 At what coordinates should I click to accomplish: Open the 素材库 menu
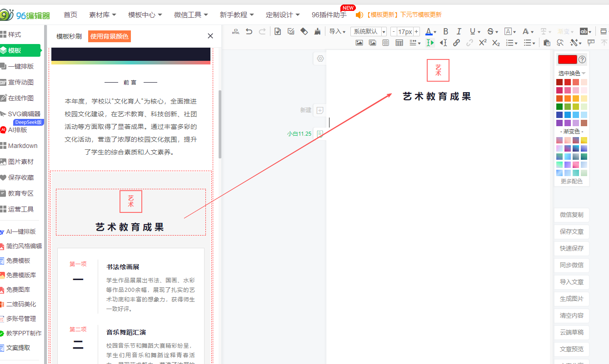pos(103,15)
